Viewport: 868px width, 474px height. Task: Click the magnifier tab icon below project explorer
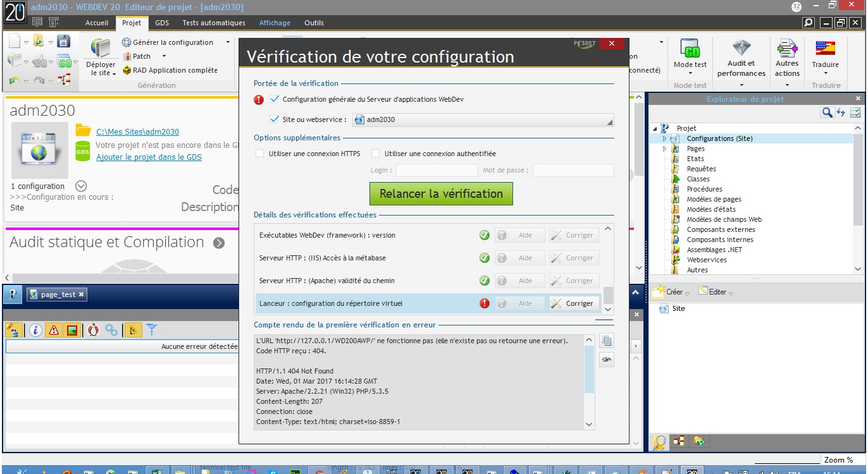(659, 442)
